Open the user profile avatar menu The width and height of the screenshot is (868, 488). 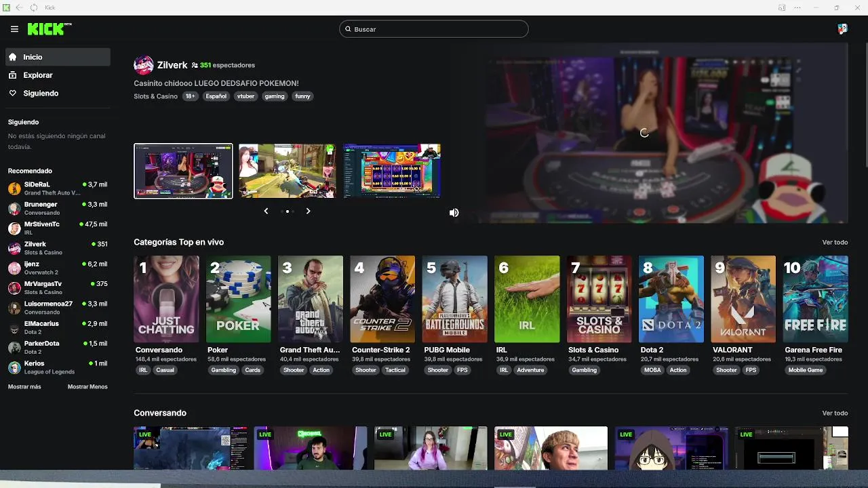842,28
